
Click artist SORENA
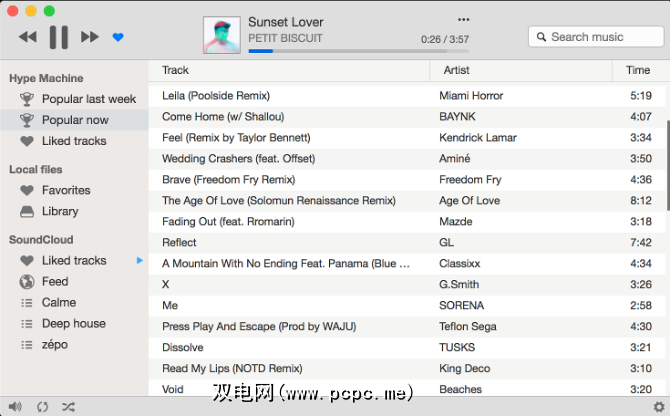(x=461, y=305)
